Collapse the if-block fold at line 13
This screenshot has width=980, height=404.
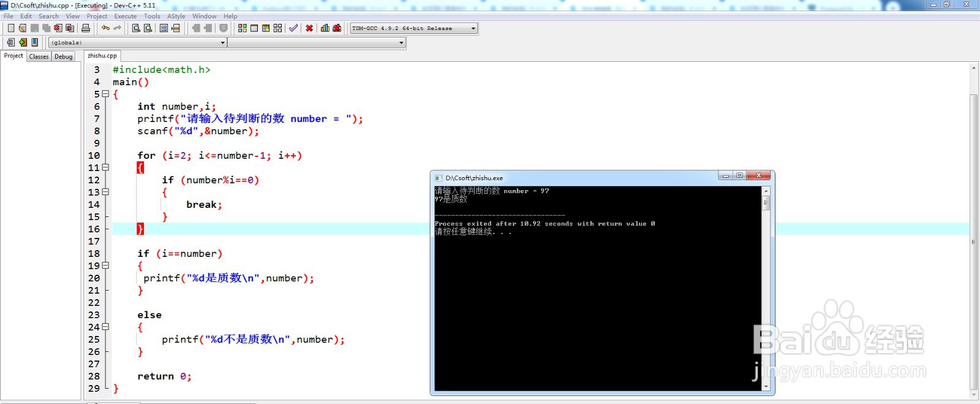(105, 192)
